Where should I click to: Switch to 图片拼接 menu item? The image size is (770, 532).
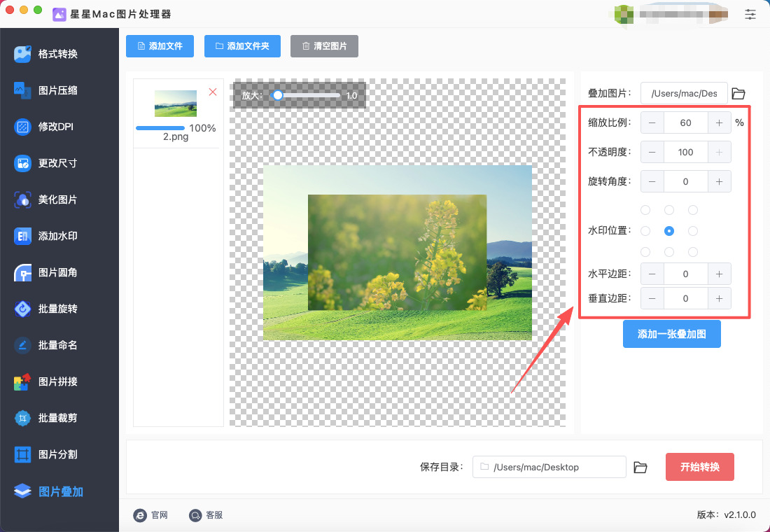(59, 381)
